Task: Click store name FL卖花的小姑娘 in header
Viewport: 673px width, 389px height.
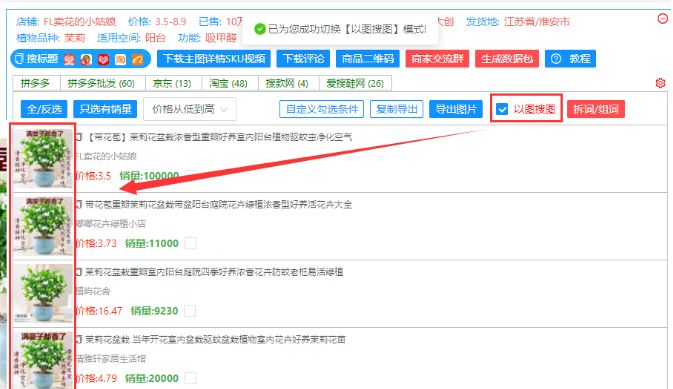Action: coord(79,21)
